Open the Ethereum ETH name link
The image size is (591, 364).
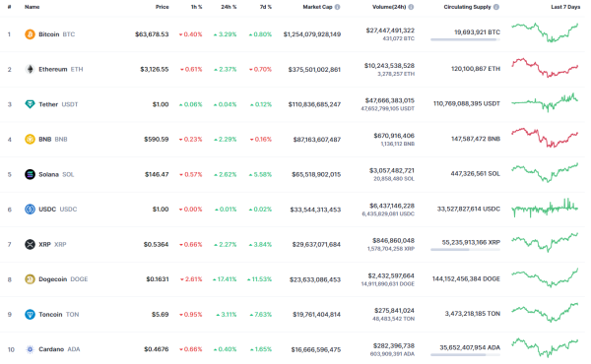[61, 69]
